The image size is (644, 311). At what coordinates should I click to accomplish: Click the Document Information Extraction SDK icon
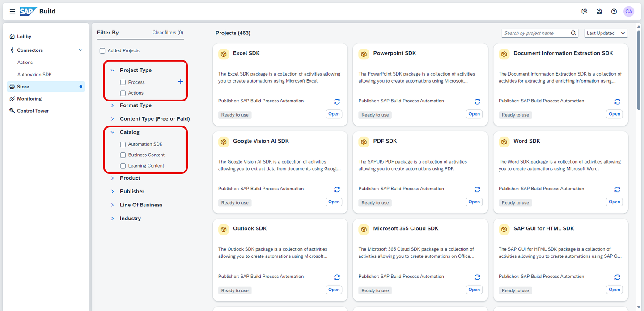pos(504,55)
